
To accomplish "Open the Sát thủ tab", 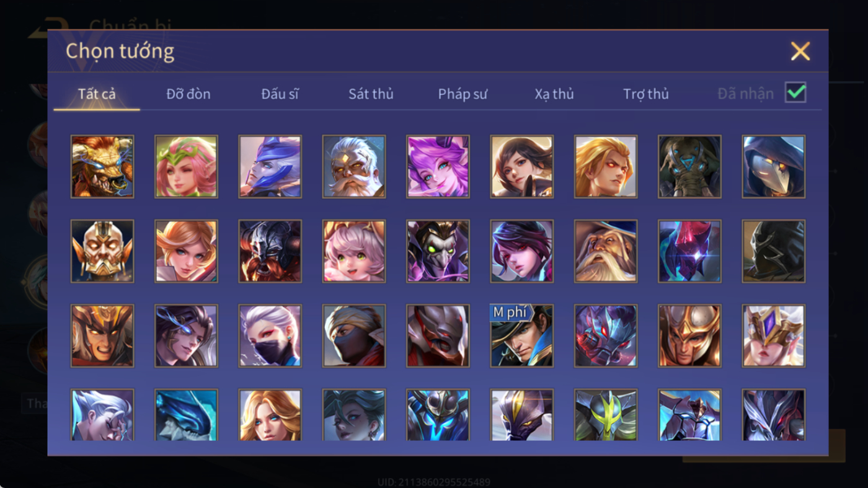I will pyautogui.click(x=371, y=94).
